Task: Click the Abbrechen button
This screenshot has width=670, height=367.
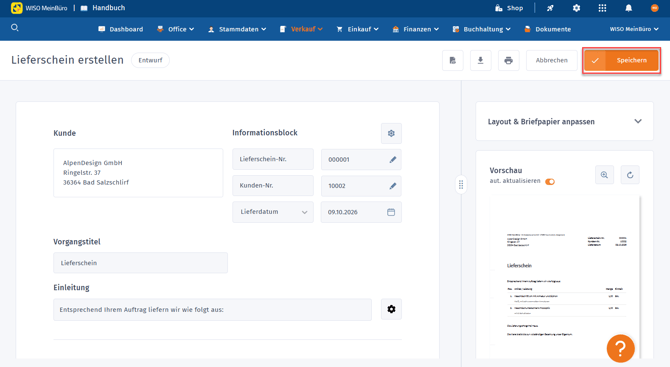Action: (552, 60)
